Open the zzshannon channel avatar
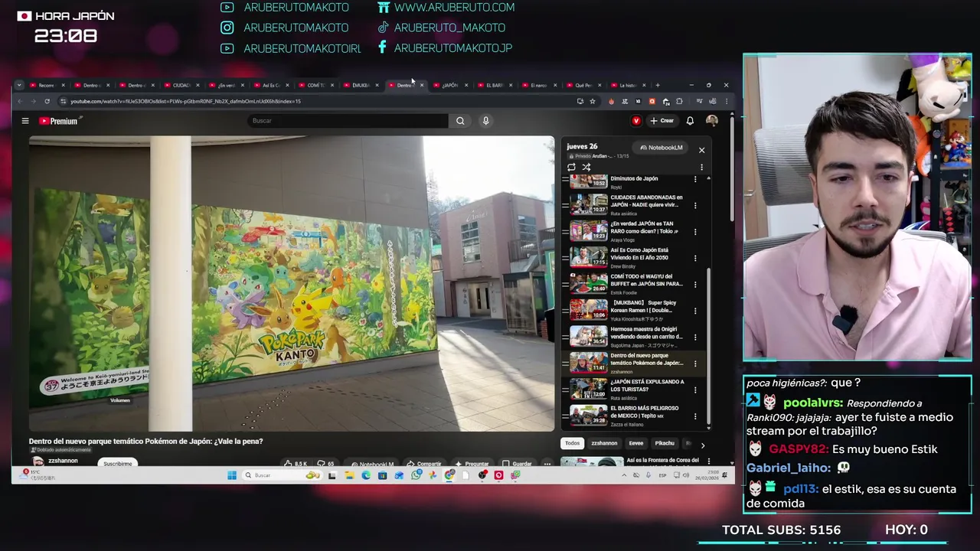 (x=38, y=462)
